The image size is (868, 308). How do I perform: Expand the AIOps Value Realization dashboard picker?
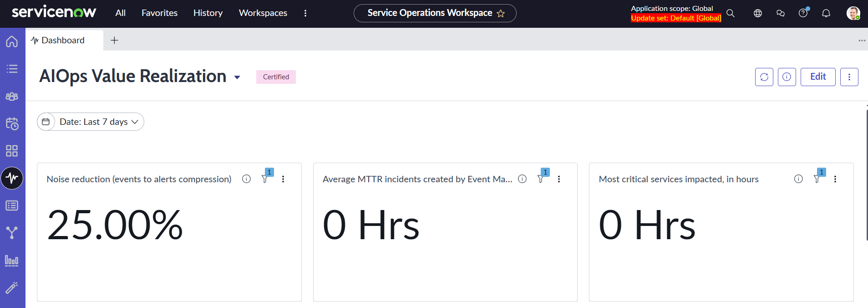[x=237, y=77]
